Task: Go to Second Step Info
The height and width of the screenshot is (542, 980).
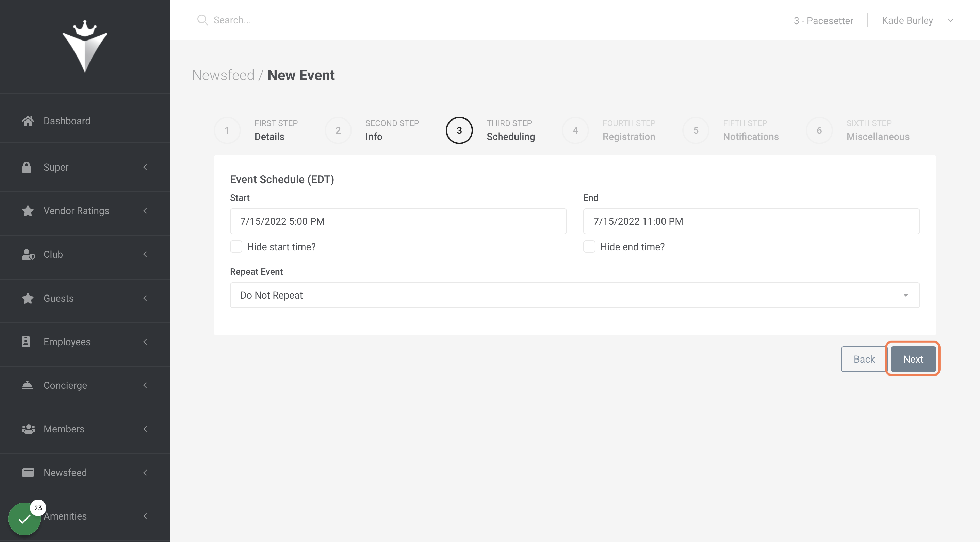Action: (372, 130)
